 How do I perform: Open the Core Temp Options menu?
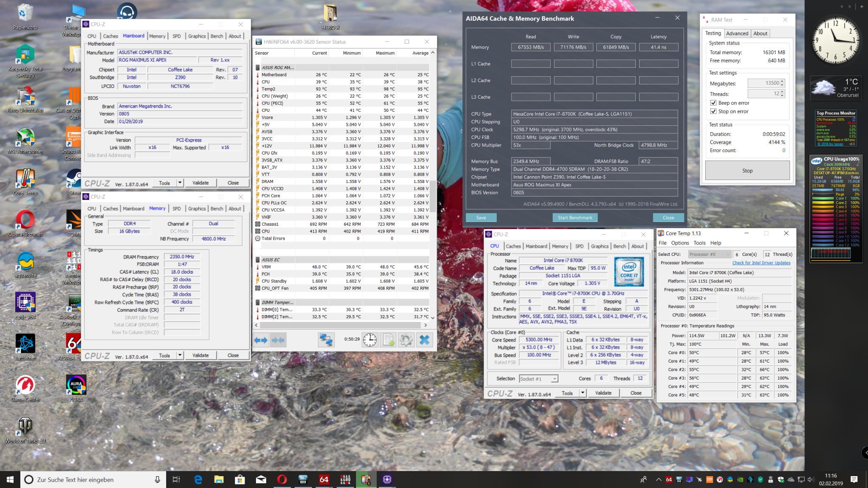pyautogui.click(x=680, y=243)
